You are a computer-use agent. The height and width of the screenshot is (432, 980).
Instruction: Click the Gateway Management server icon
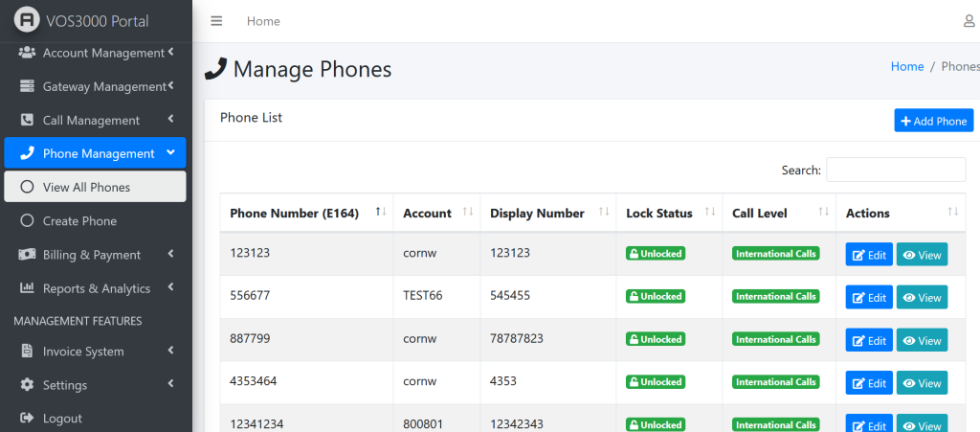[x=27, y=86]
